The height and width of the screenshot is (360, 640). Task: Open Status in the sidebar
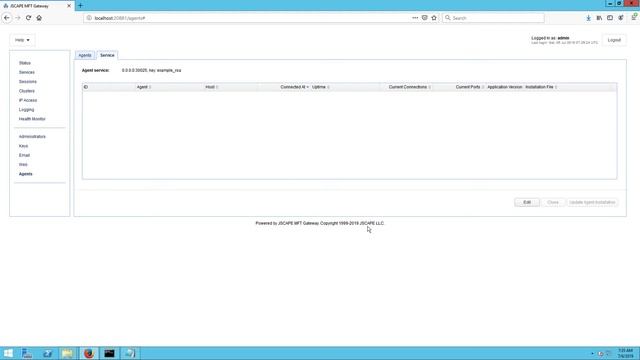[24, 63]
